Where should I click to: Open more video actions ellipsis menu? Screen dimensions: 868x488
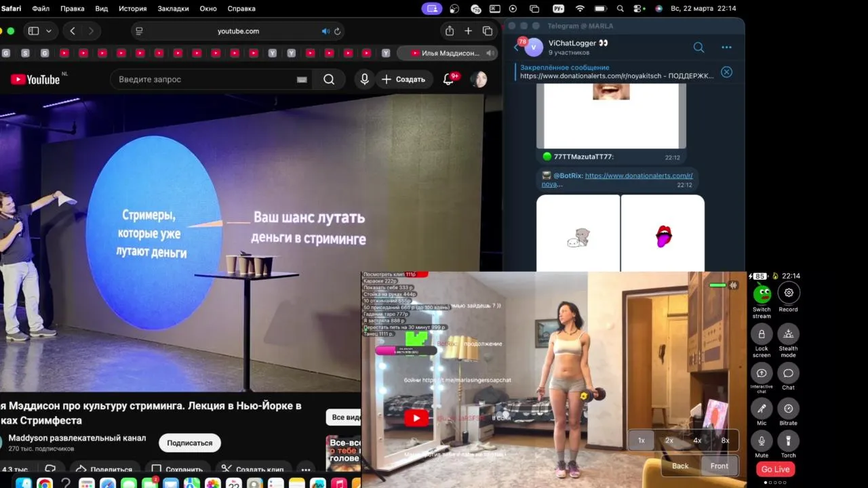pos(306,469)
